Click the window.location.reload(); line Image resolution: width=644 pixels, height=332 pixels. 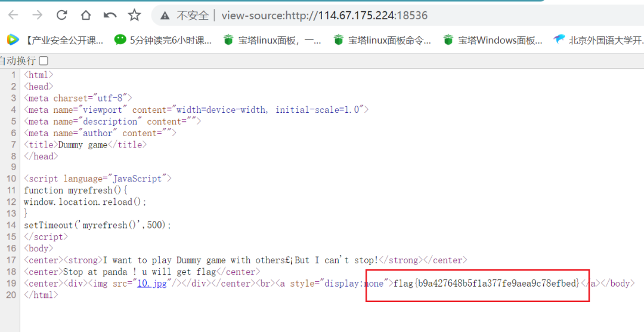coord(85,202)
